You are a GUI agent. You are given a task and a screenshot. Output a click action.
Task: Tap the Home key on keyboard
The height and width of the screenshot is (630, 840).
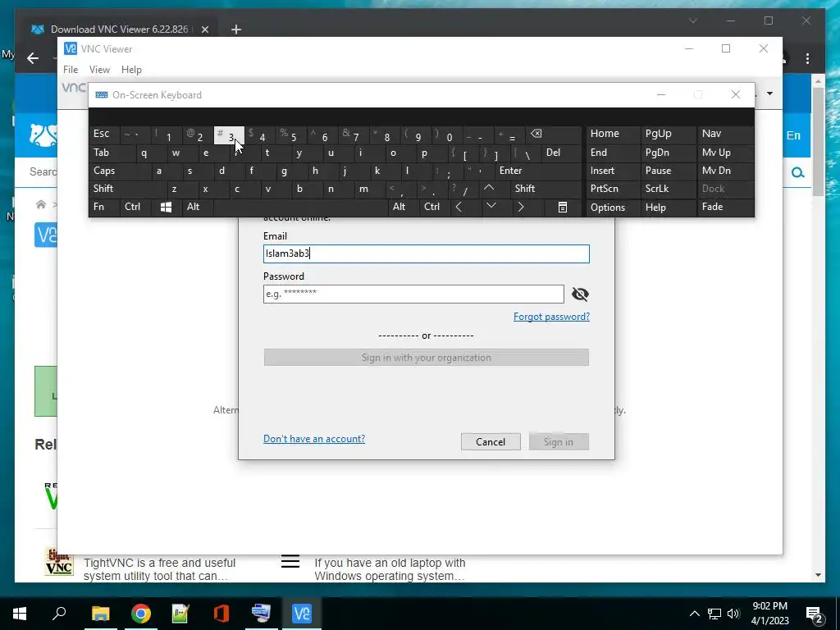click(x=613, y=135)
